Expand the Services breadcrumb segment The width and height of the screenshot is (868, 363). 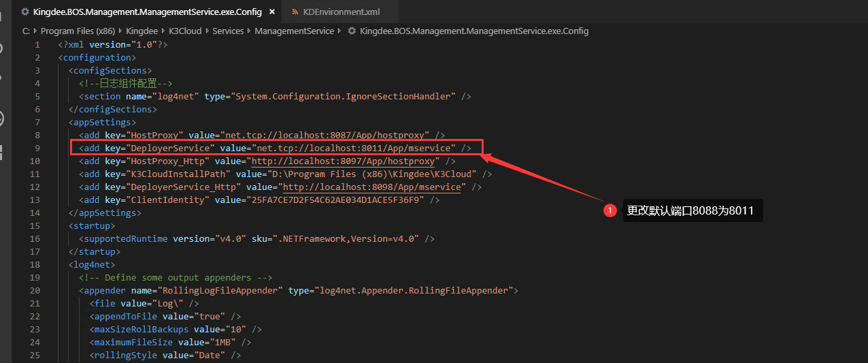228,31
